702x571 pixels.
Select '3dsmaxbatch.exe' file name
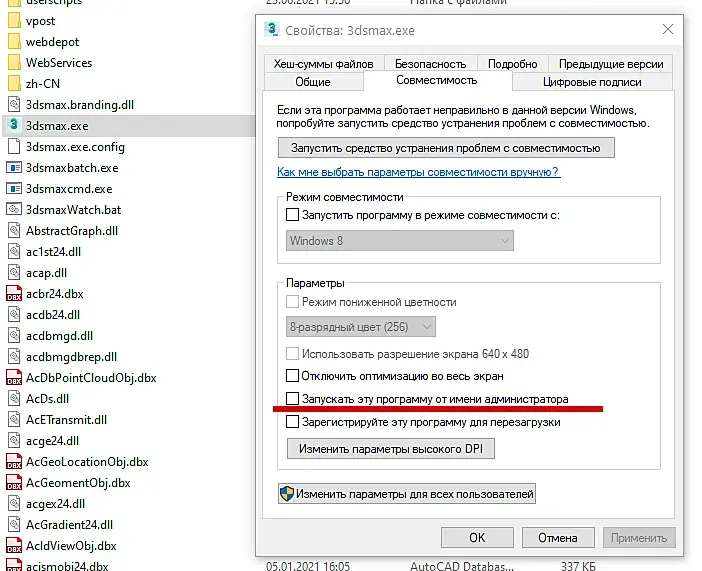(x=72, y=167)
